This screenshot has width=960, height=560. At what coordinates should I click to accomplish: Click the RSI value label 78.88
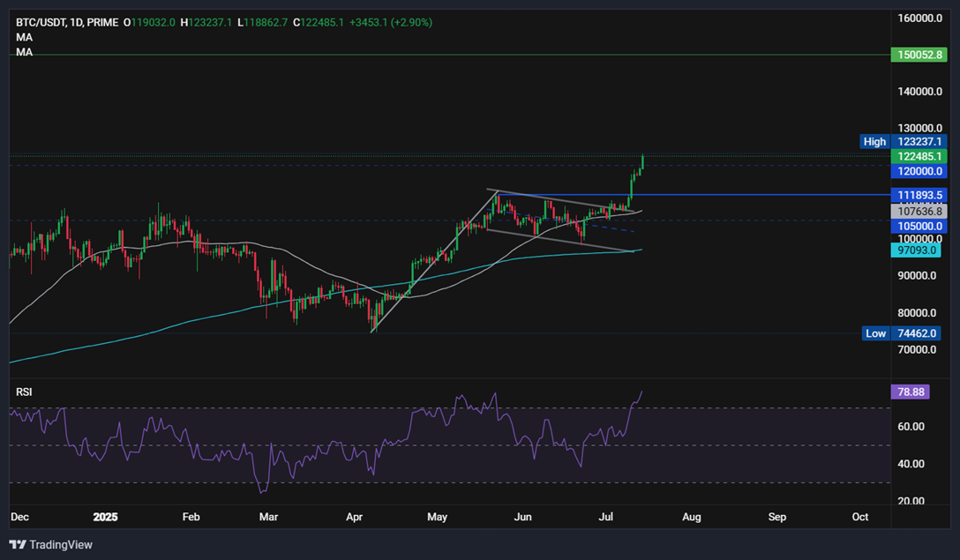(911, 392)
